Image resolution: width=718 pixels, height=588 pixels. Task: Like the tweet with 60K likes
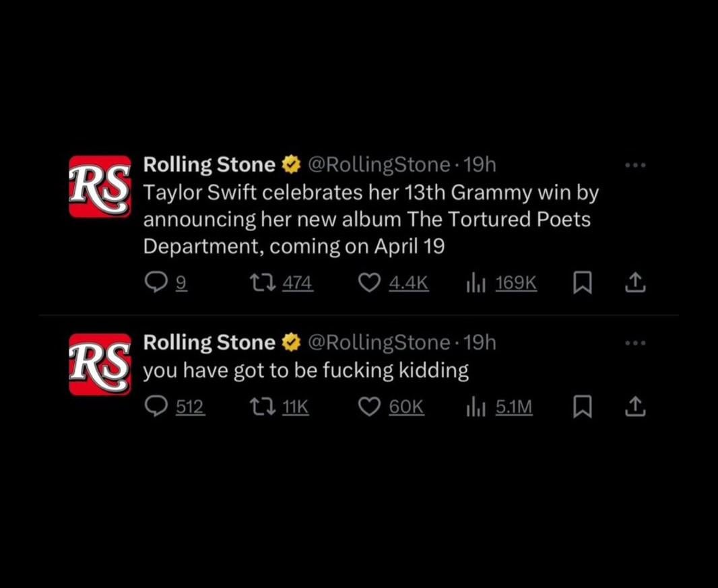369,407
